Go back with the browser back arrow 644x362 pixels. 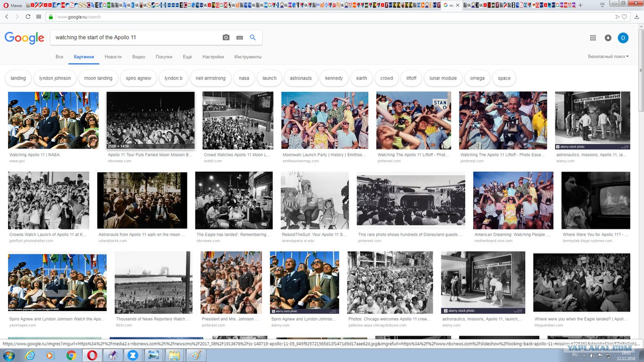click(7, 16)
